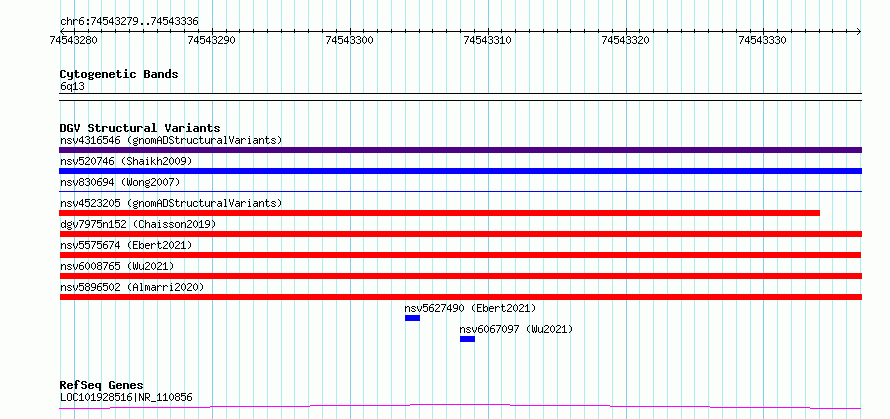Click the ruler position 74543330
The width and height of the screenshot is (890, 419).
click(763, 40)
